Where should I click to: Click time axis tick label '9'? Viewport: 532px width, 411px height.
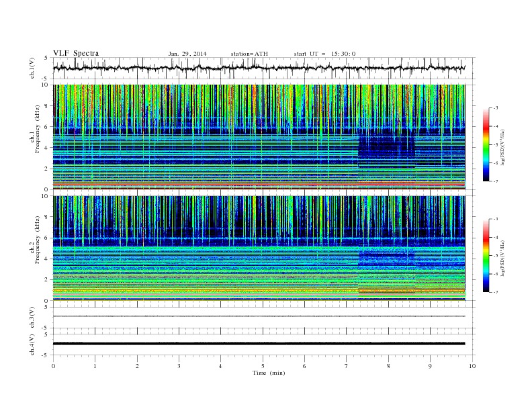pos(430,366)
